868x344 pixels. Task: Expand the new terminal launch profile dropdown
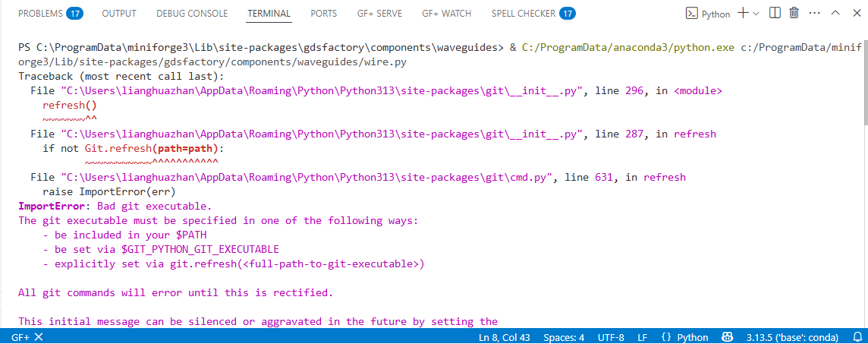pos(756,14)
